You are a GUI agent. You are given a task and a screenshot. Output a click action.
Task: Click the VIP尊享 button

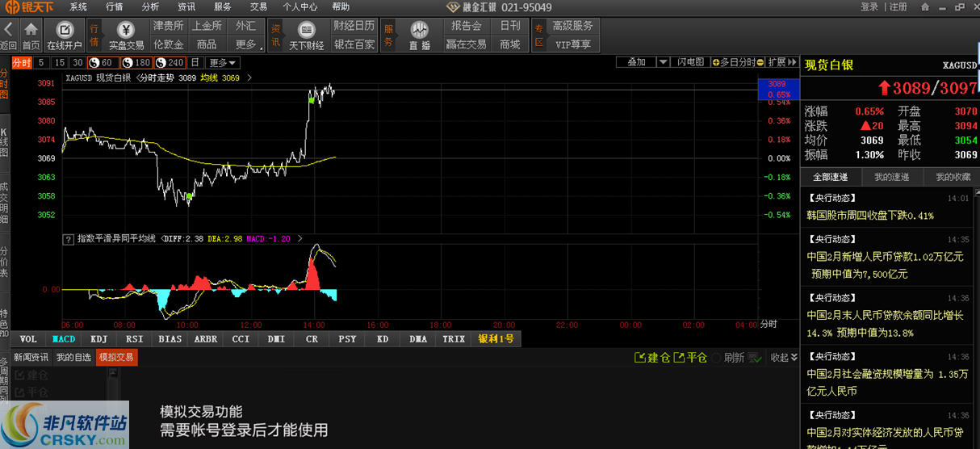(572, 44)
